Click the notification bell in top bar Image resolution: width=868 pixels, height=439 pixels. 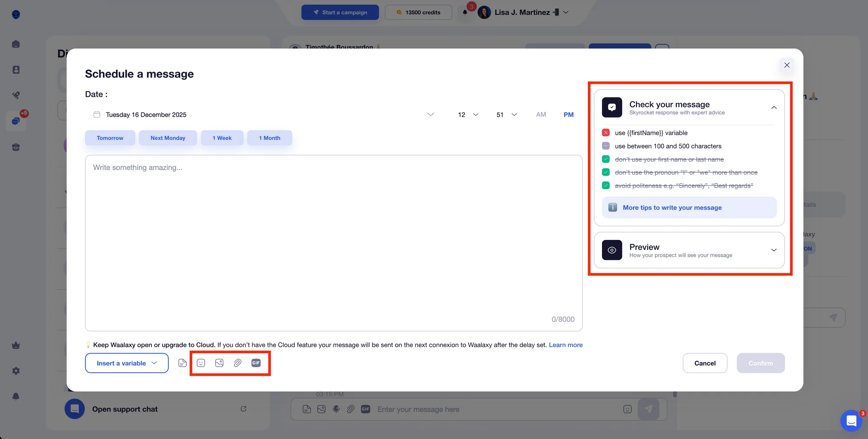[x=465, y=12]
